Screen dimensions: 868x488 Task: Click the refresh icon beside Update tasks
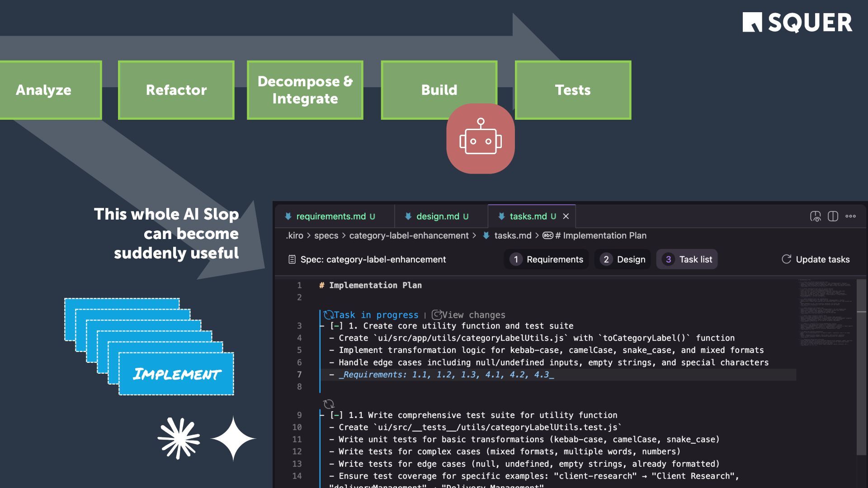click(x=786, y=259)
